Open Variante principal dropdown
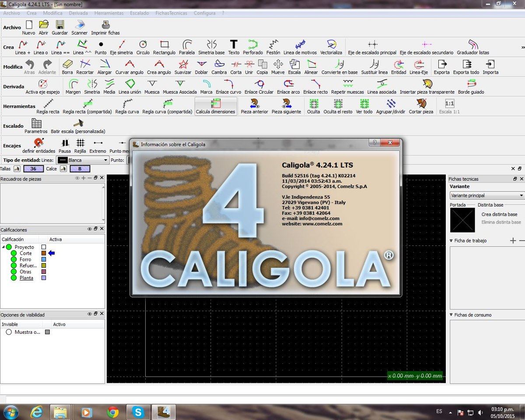This screenshot has height=420, width=525. coord(487,196)
